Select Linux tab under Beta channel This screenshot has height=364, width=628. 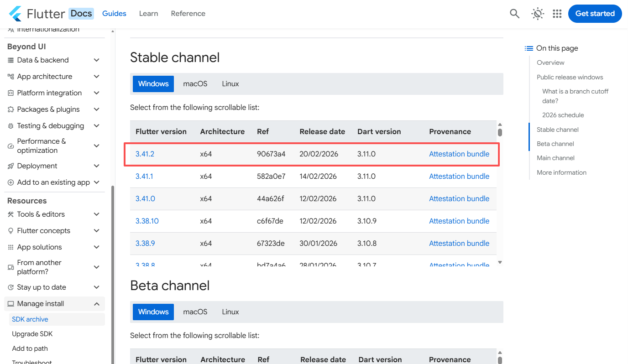[230, 312]
